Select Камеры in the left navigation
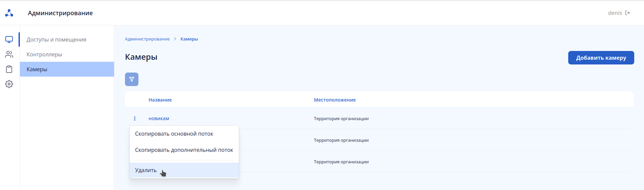 point(37,70)
